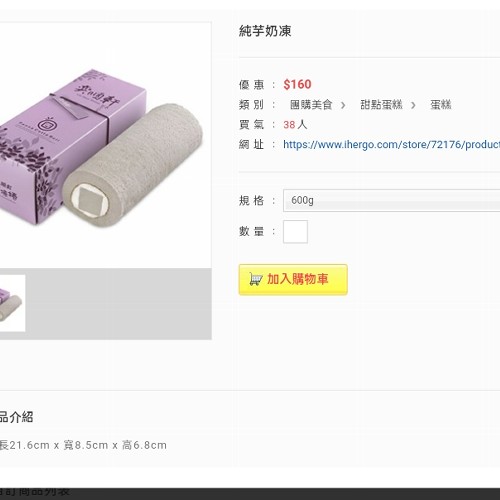Click the product dimensions description text
500x500 pixels.
coord(83,445)
